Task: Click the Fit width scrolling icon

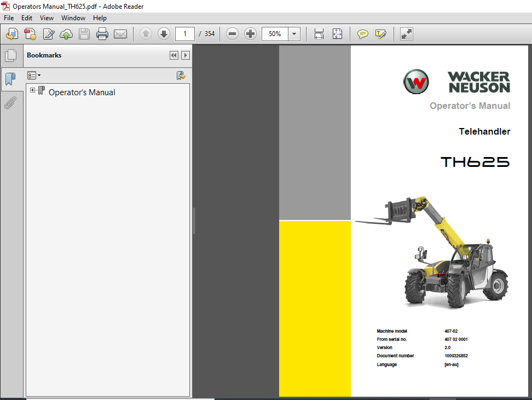Action: tap(319, 34)
